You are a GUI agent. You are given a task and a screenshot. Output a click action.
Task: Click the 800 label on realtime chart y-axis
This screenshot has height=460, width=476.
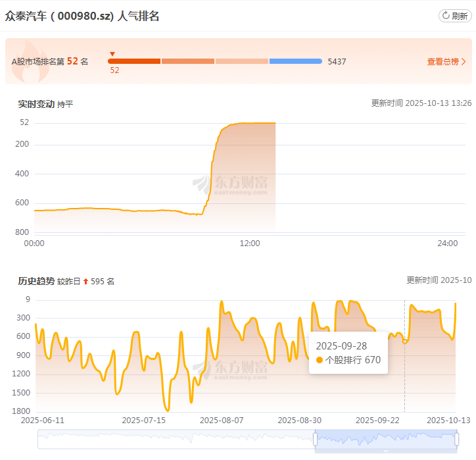22,232
